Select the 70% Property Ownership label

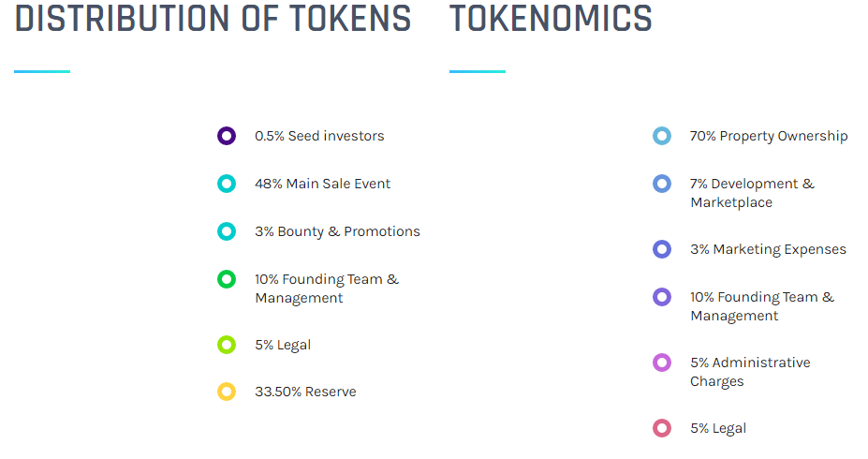(769, 136)
